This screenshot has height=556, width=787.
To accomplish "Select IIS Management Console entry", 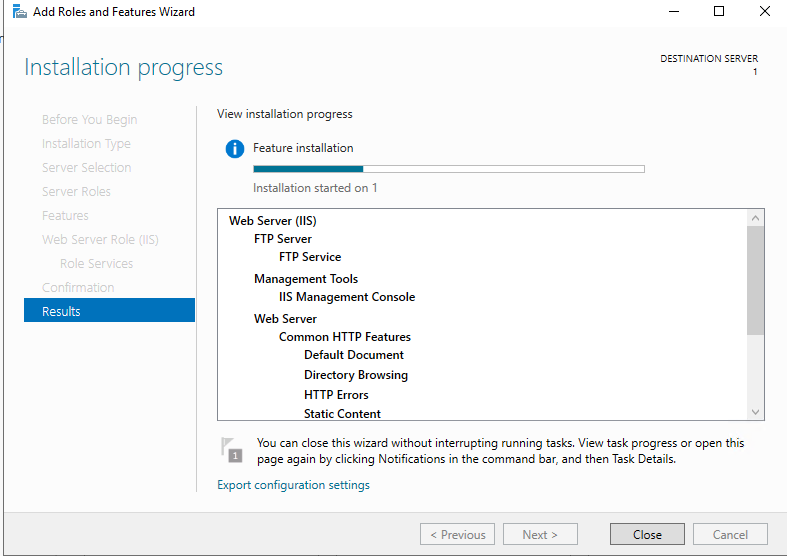I will point(347,297).
